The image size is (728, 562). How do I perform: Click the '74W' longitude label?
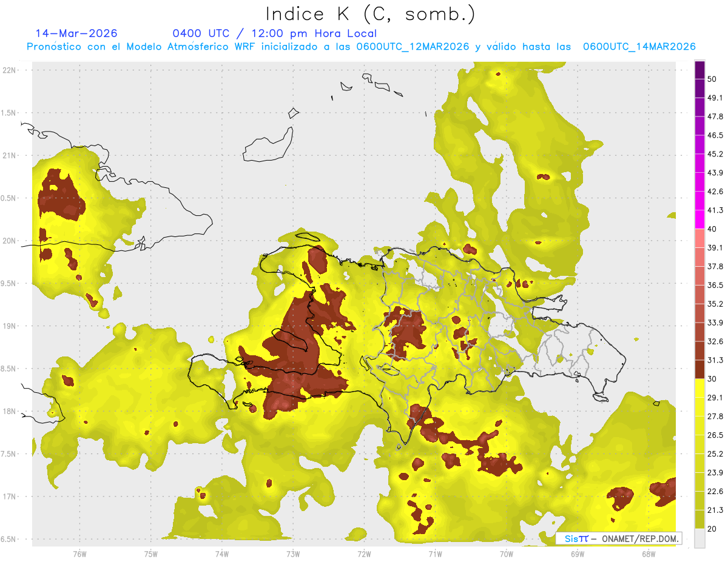click(x=222, y=554)
